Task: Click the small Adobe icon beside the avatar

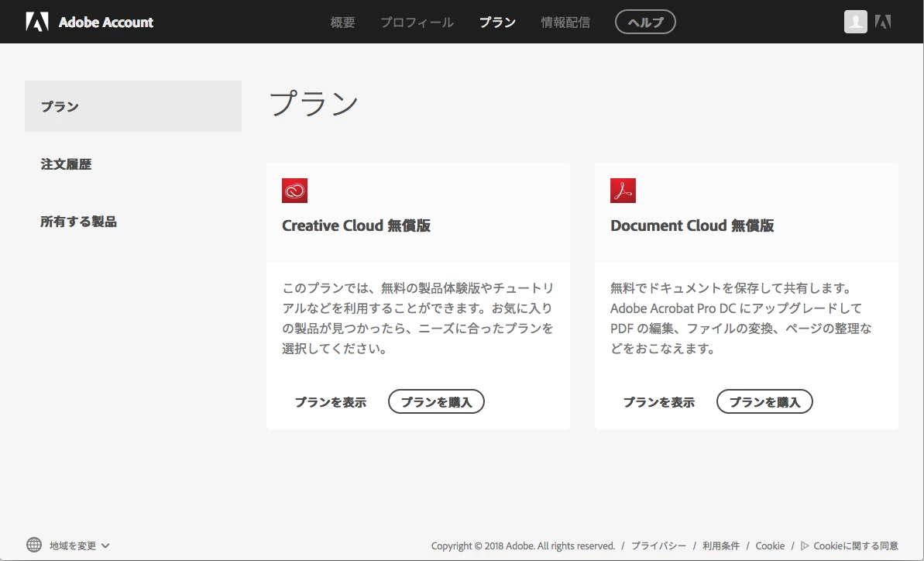Action: (883, 22)
